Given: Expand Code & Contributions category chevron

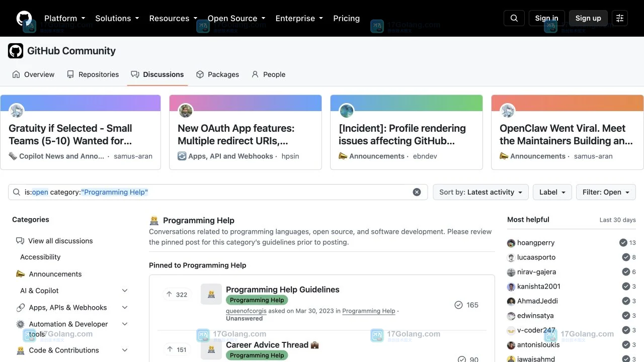Looking at the screenshot, I should pyautogui.click(x=125, y=350).
